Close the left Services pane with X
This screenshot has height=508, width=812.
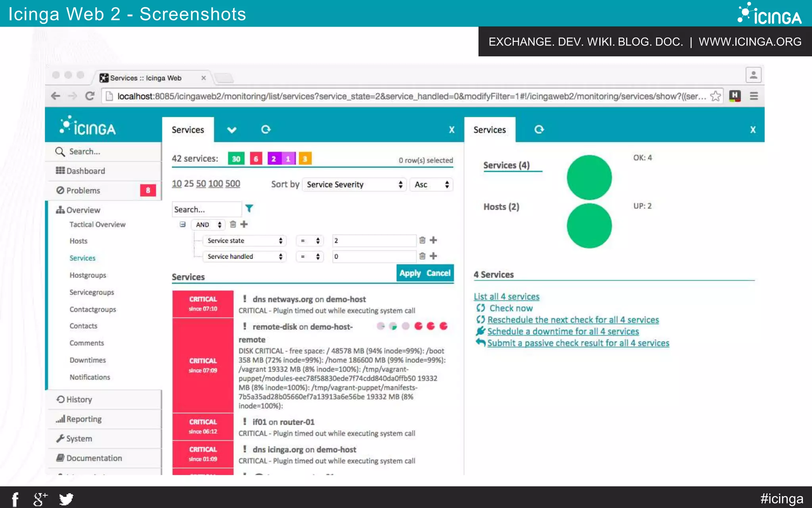pos(452,130)
